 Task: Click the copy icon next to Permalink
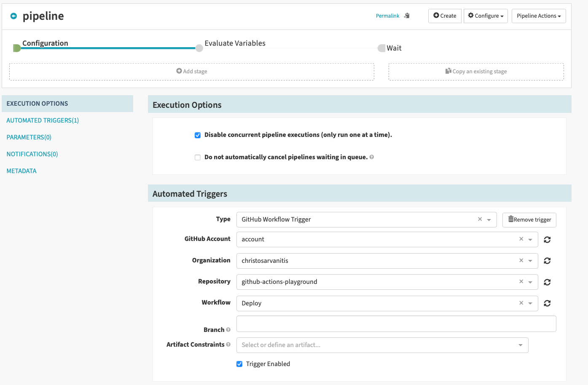click(x=407, y=16)
